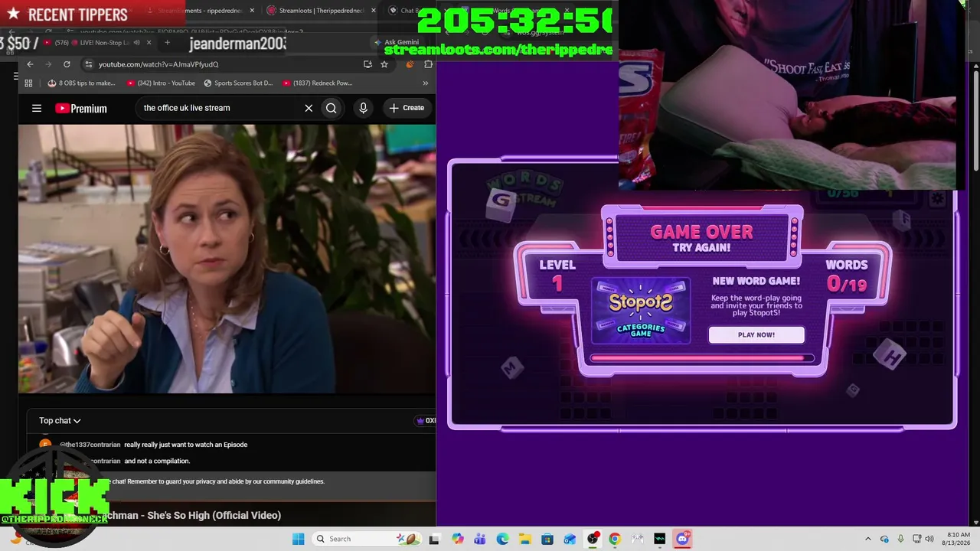Install app icon in the address bar
The height and width of the screenshot is (551, 980).
(x=368, y=64)
